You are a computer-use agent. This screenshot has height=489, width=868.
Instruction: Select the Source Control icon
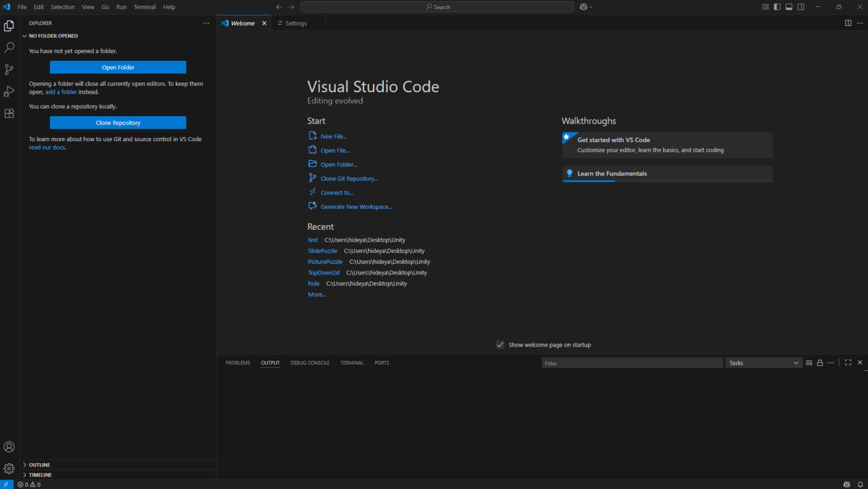pyautogui.click(x=9, y=69)
